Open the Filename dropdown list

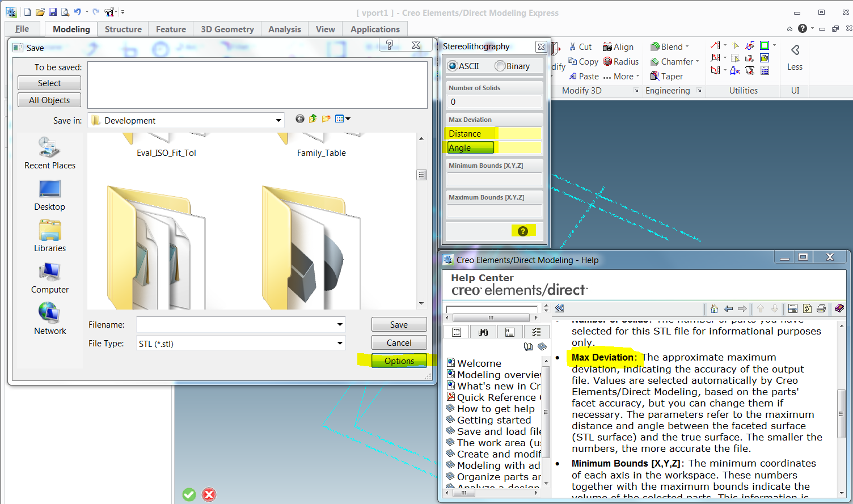[x=340, y=324]
